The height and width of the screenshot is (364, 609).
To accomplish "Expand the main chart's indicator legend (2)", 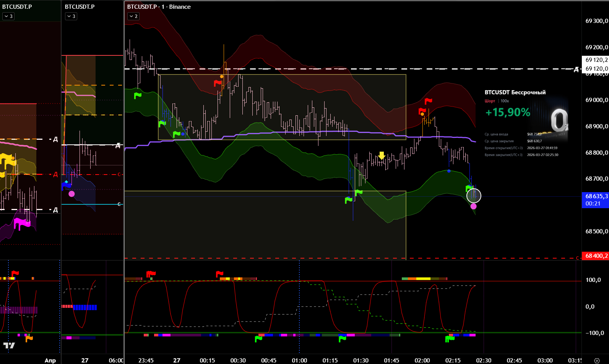I will coord(133,16).
